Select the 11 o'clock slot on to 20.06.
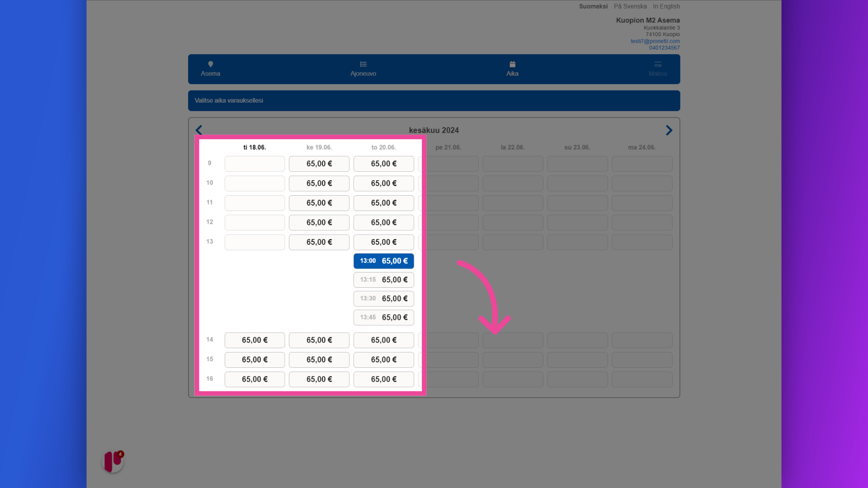868x488 pixels. point(384,203)
